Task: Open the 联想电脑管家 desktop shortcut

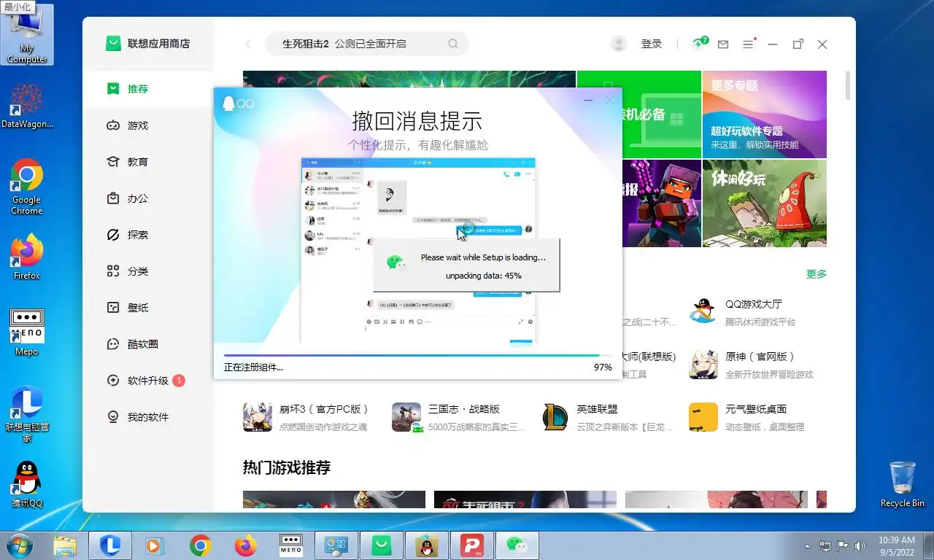Action: pyautogui.click(x=27, y=414)
